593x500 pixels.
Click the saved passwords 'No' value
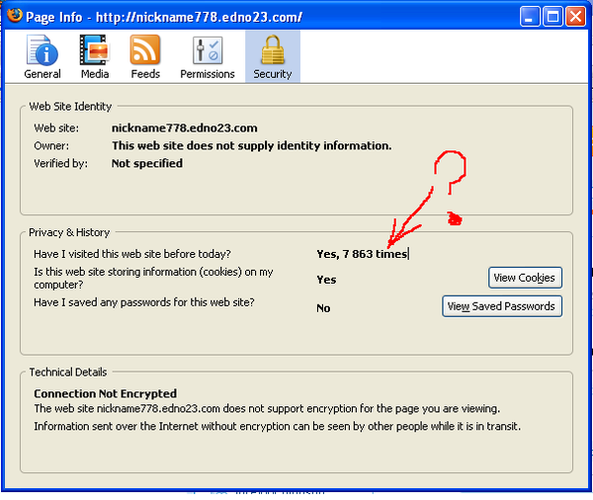click(323, 308)
